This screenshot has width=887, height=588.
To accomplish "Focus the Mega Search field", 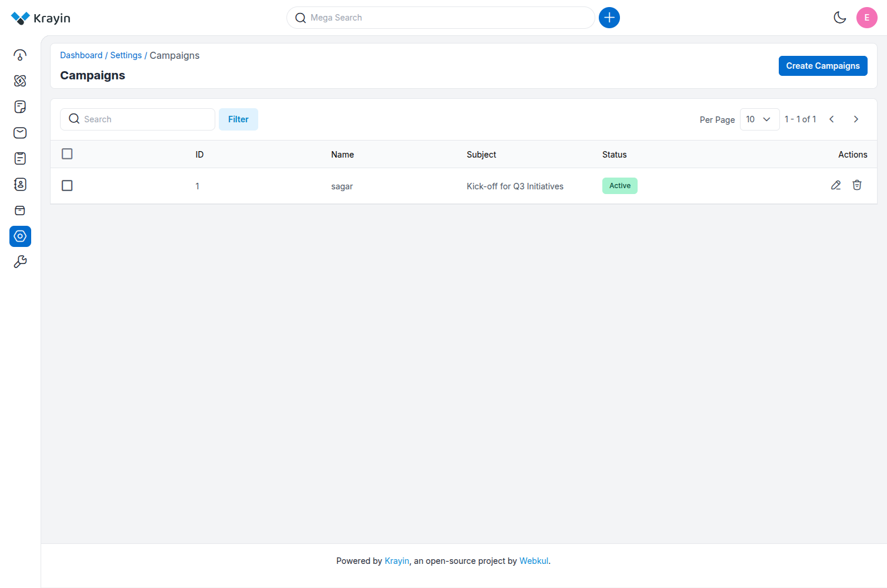I will point(441,18).
